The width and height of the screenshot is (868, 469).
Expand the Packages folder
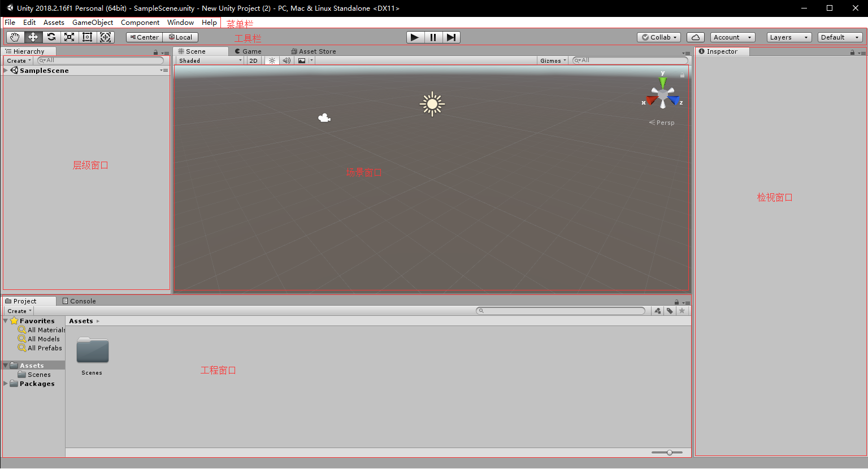(5, 383)
